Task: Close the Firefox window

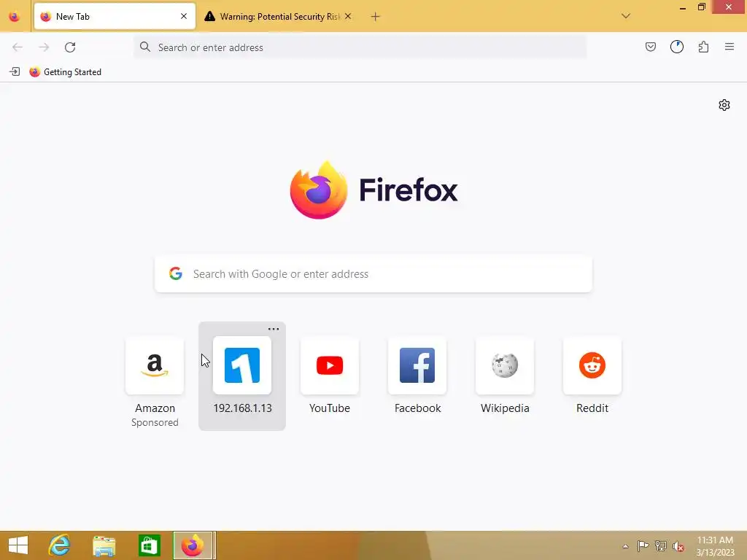Action: pos(729,7)
